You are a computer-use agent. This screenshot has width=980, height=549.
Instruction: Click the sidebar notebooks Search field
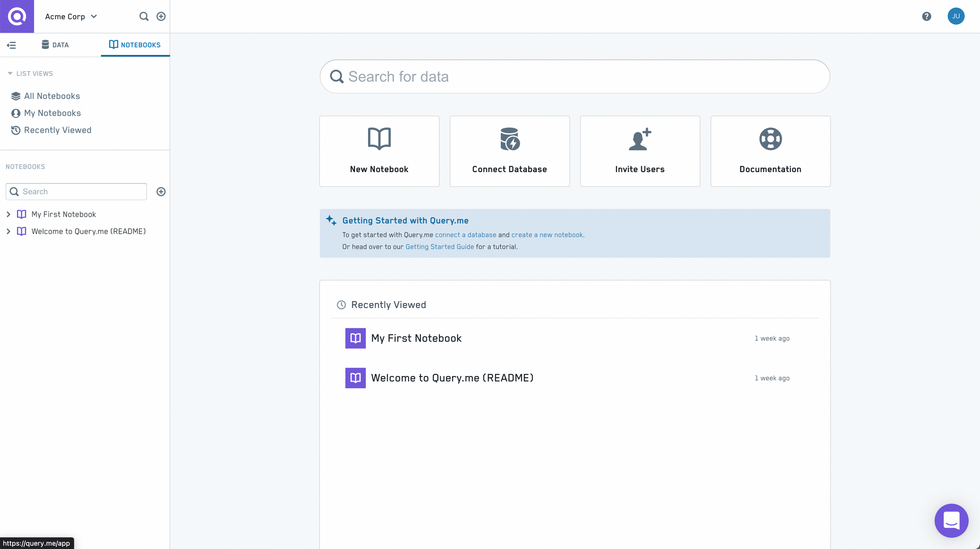[x=76, y=192]
